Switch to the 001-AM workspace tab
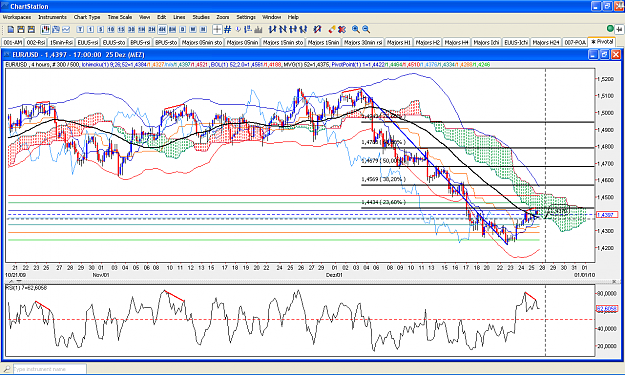625x375 pixels. (13, 42)
